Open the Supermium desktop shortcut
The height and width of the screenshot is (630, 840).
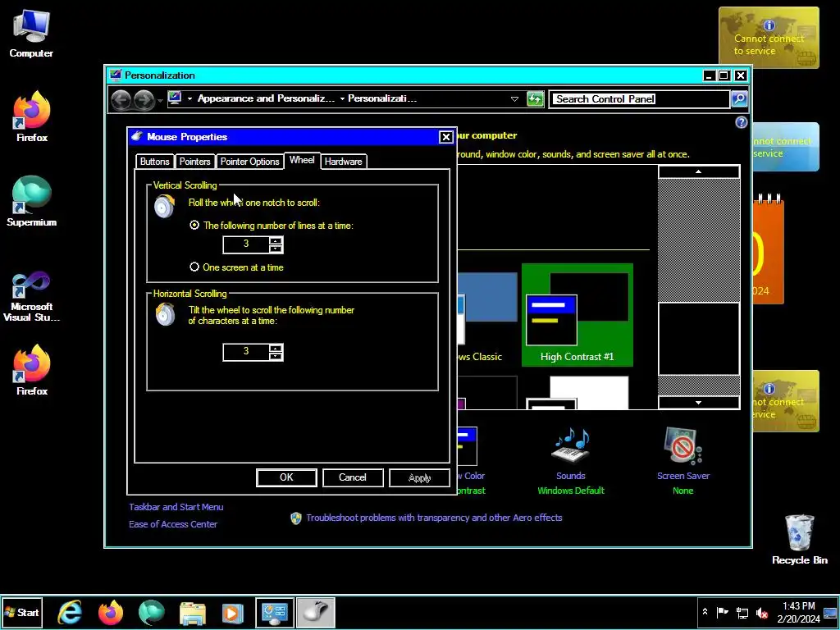(32, 201)
